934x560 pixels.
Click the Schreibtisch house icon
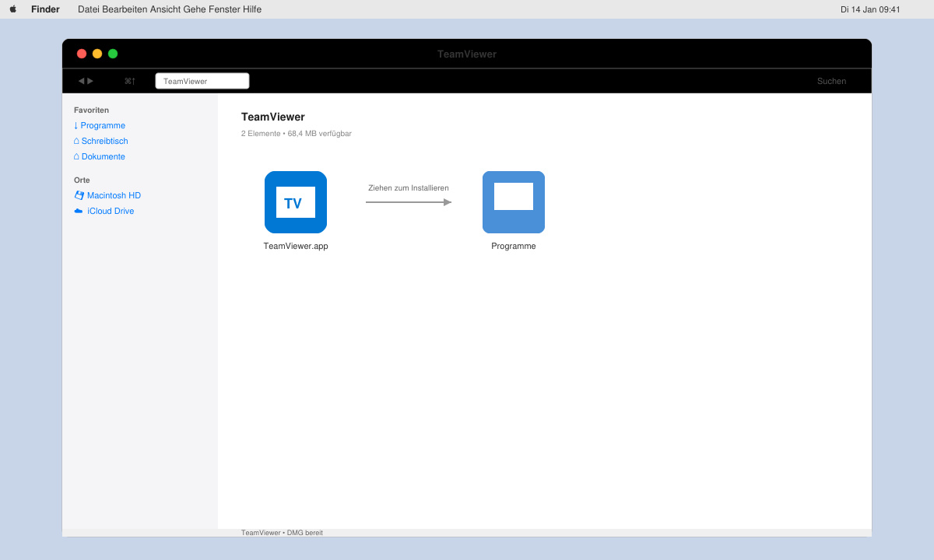click(76, 141)
